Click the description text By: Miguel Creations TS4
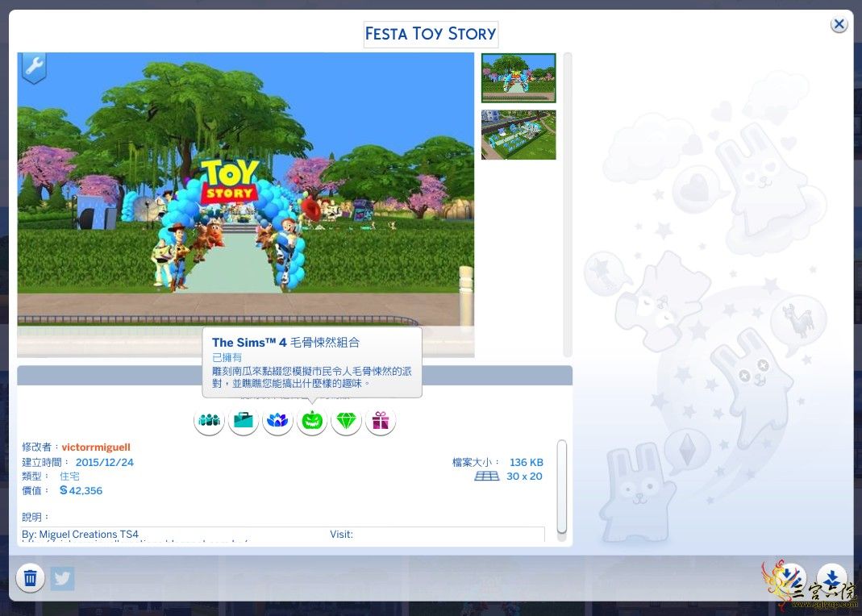862x616 pixels. (81, 534)
